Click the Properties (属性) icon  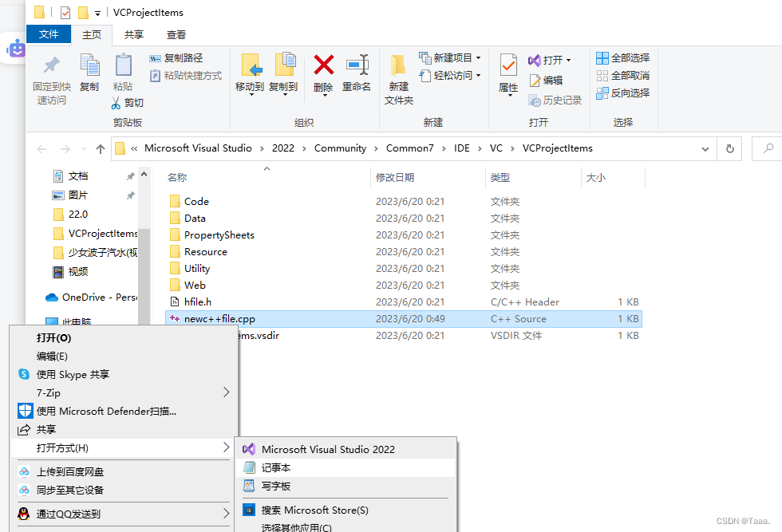tap(508, 65)
